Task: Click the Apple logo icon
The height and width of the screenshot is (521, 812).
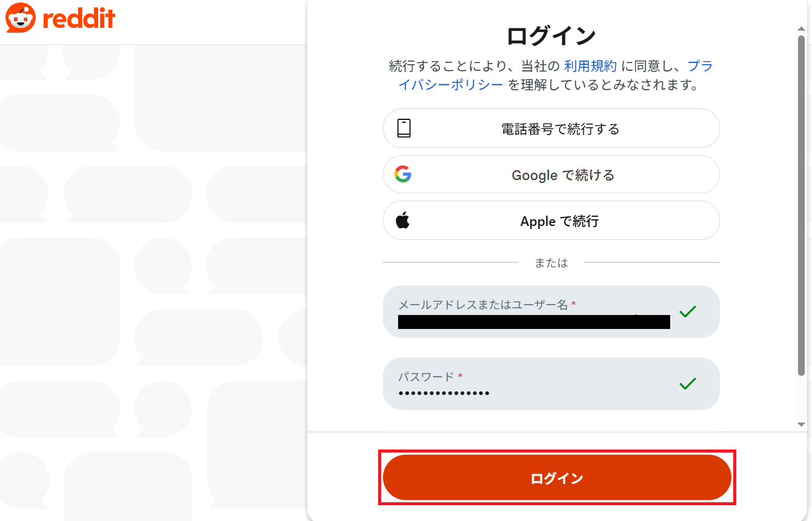Action: coord(403,221)
